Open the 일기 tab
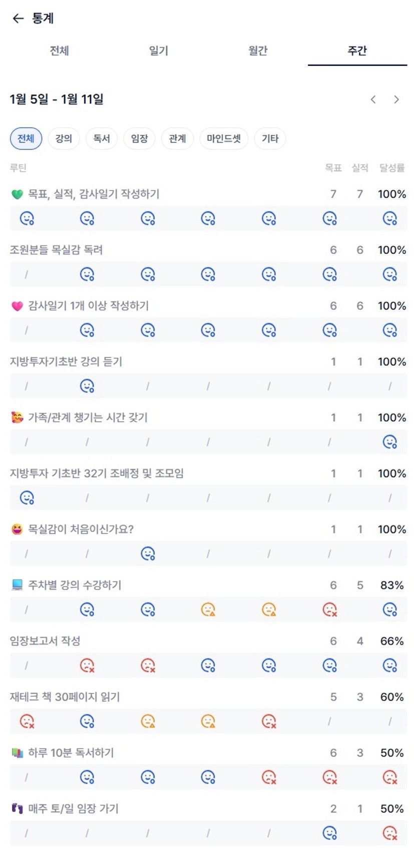414x868 pixels. pyautogui.click(x=158, y=50)
